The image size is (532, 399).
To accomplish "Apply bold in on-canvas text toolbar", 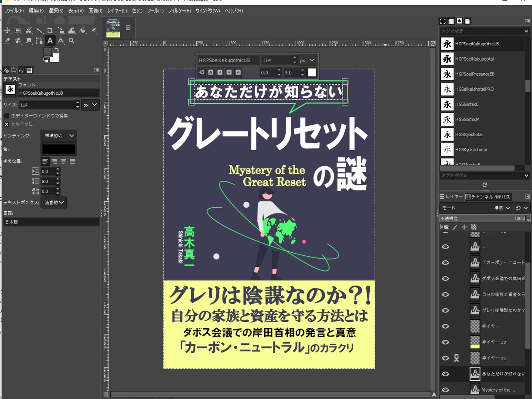I will (x=211, y=72).
